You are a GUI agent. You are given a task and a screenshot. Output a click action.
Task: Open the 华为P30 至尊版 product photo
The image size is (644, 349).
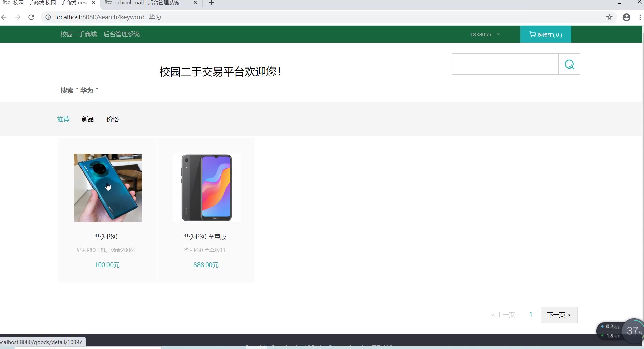[x=207, y=188]
